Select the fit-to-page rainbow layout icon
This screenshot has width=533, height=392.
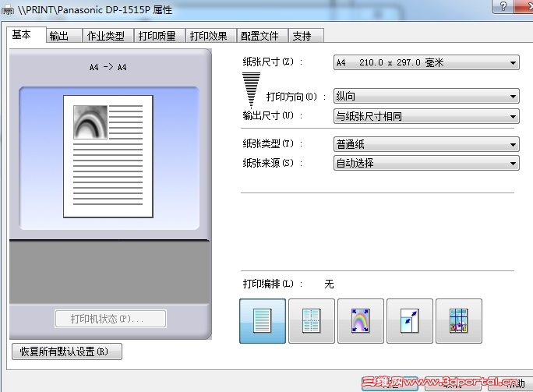tap(361, 321)
